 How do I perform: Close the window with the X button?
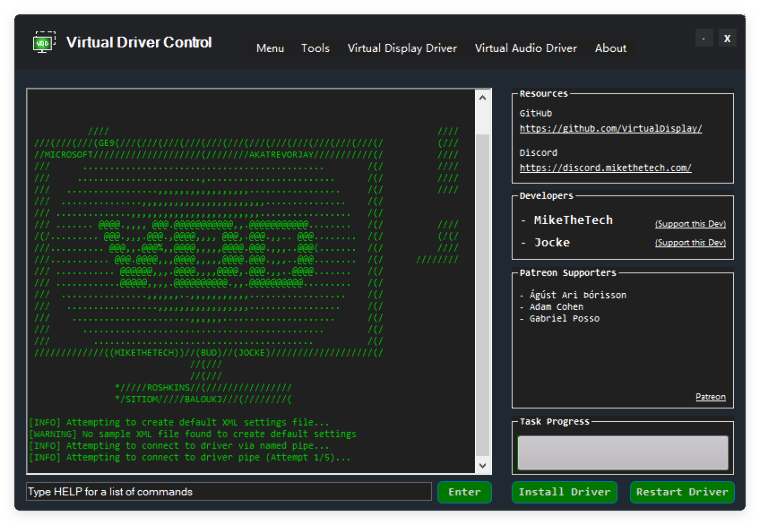727,38
